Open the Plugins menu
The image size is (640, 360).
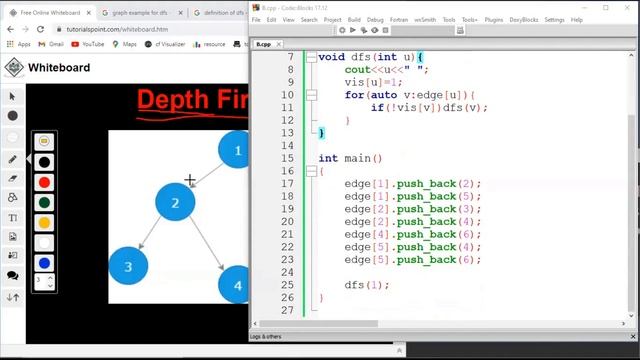493,20
